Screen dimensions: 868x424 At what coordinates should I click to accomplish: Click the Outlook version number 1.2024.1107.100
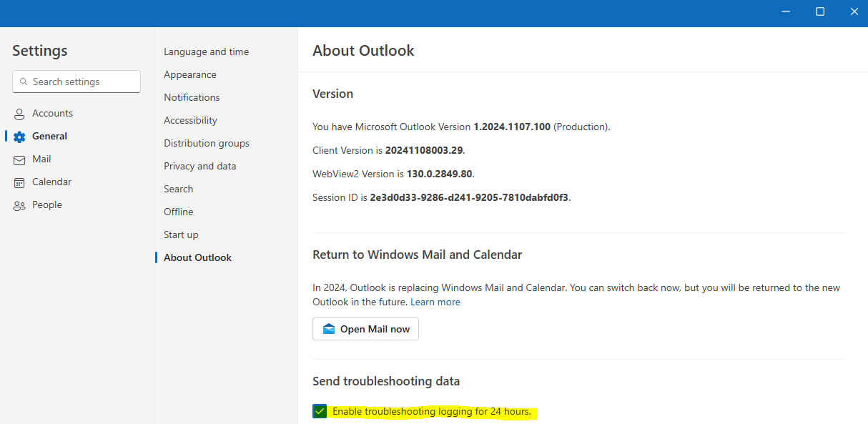point(512,127)
